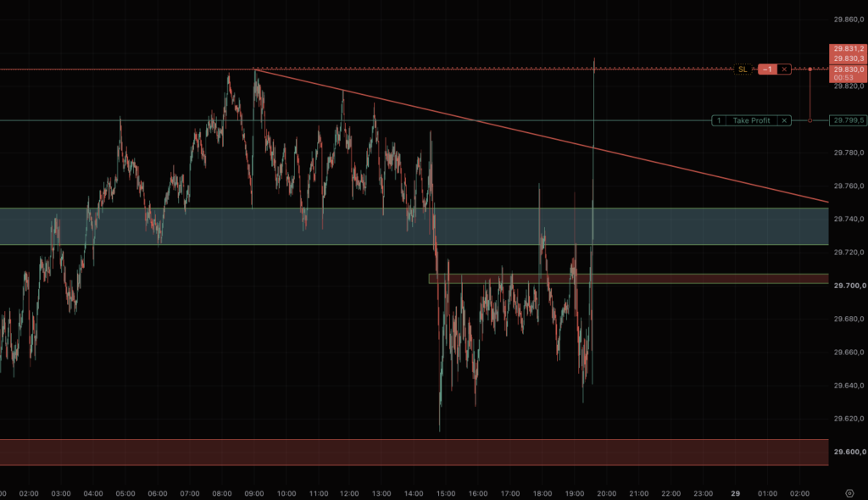This screenshot has width=868, height=500.
Task: Click the 03:00 time axis label
Action: click(61, 493)
